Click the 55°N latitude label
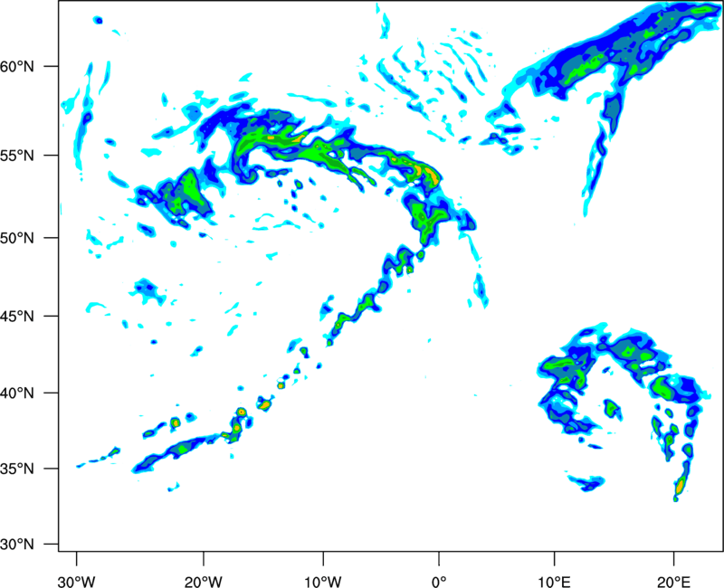This screenshot has width=724, height=588. (17, 156)
